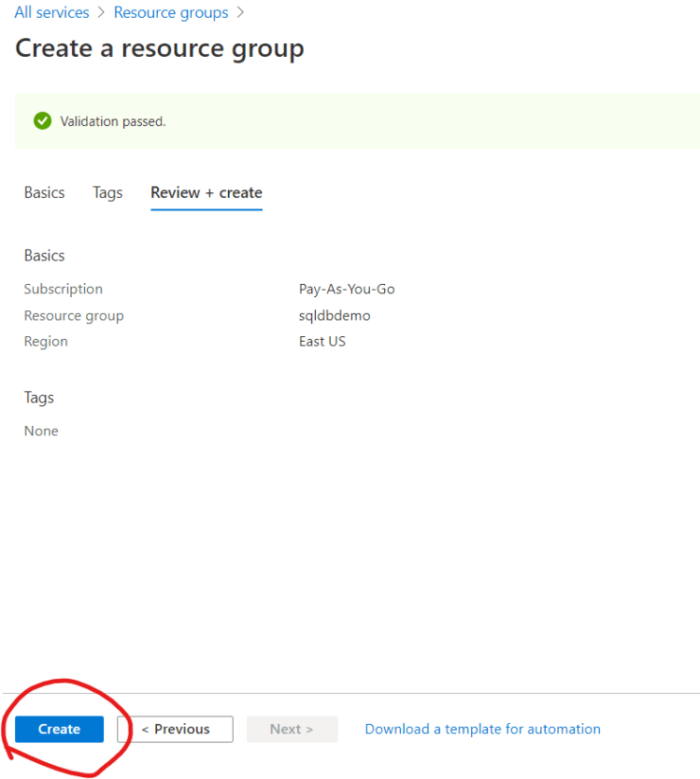Click the Basics section heading
Image resolution: width=700 pixels, height=779 pixels.
tap(44, 255)
